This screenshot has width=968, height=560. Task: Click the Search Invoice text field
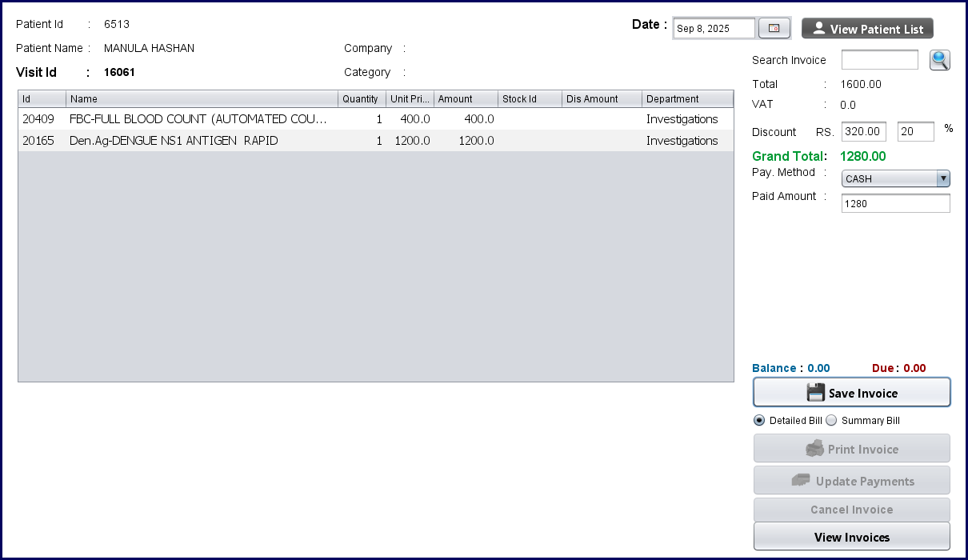pos(879,60)
